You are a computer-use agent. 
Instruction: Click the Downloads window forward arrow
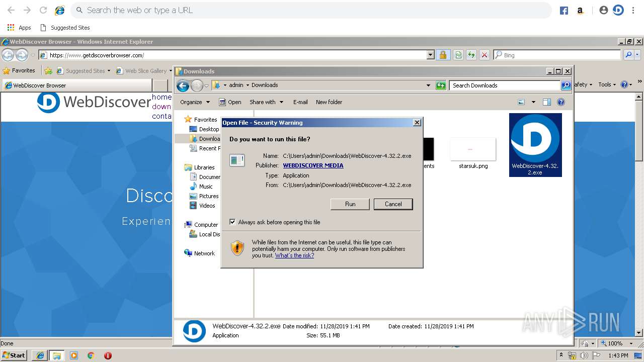197,85
